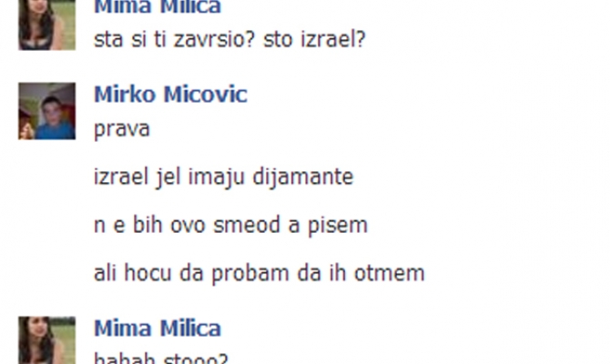
Task: Click the word 'probam' in Mirko's message
Action: (x=250, y=274)
